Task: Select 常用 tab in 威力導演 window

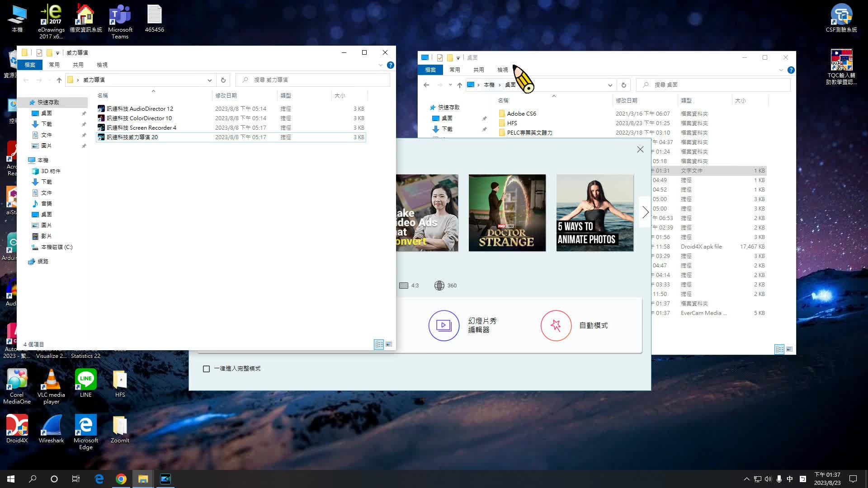Action: (54, 64)
